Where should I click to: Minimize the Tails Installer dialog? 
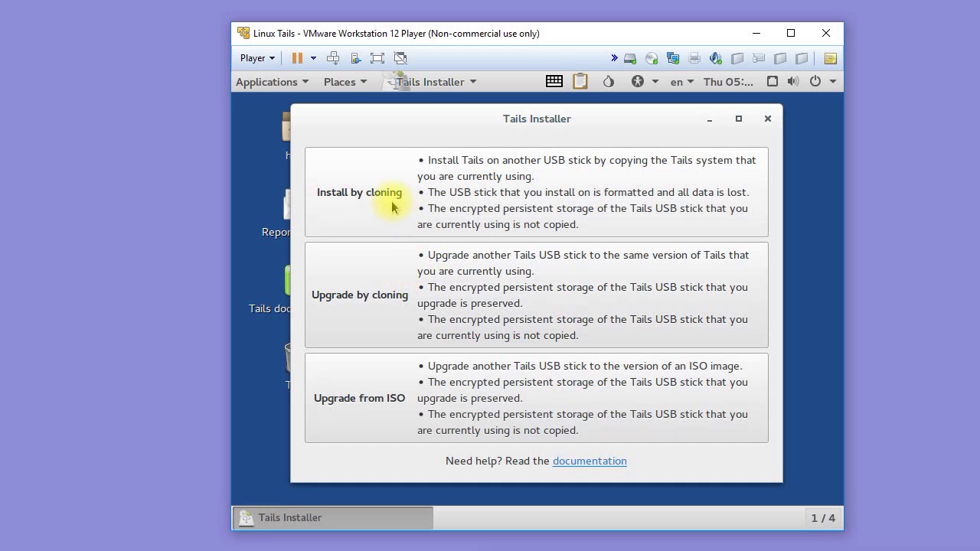click(x=710, y=119)
